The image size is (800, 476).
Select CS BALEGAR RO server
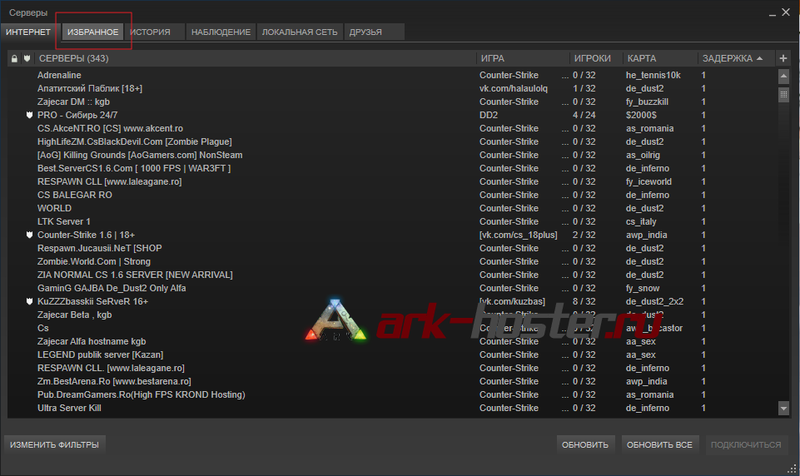click(391, 195)
